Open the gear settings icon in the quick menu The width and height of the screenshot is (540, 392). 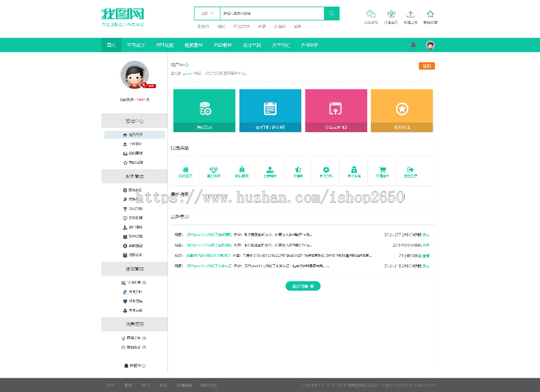(326, 171)
